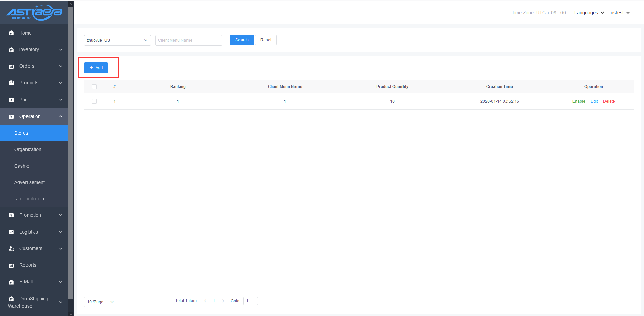Open the Languages dropdown

tap(589, 13)
